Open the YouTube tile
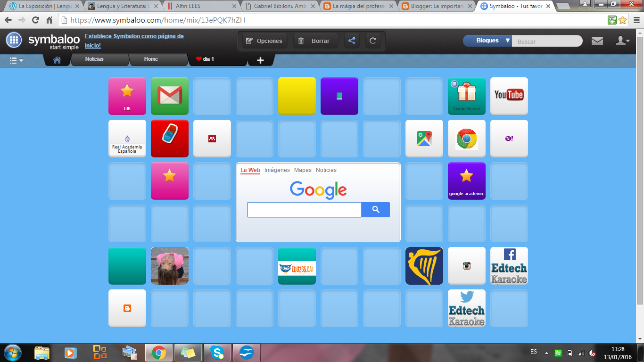644x362 pixels. point(509,96)
